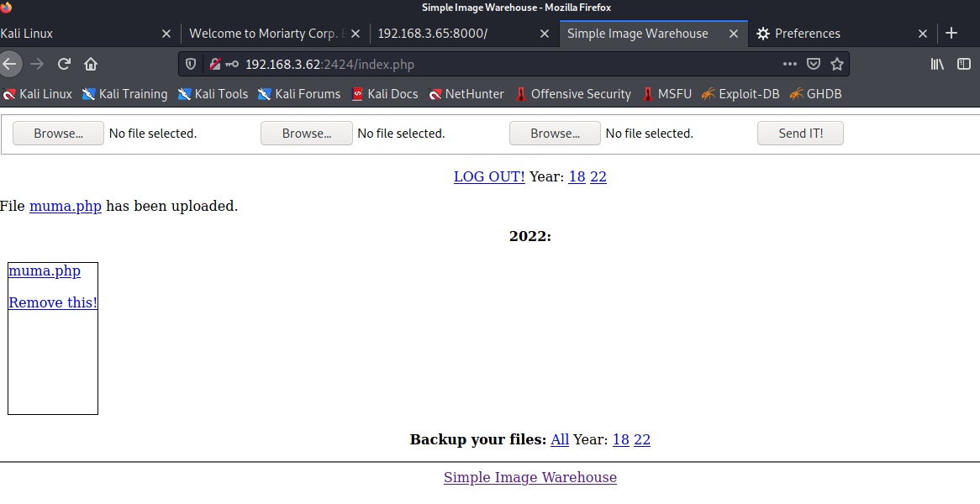Open the NetHunter bookmark
Viewport: 980px width, 504px height.
(466, 94)
